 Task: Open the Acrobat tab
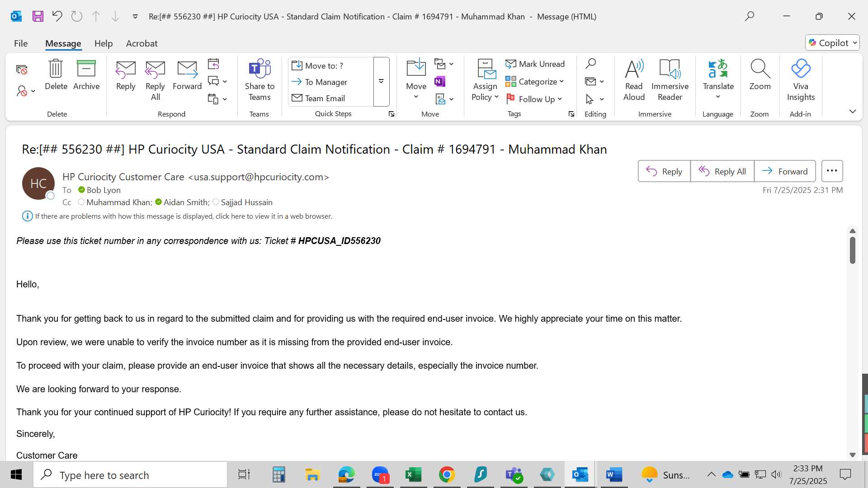pos(142,43)
